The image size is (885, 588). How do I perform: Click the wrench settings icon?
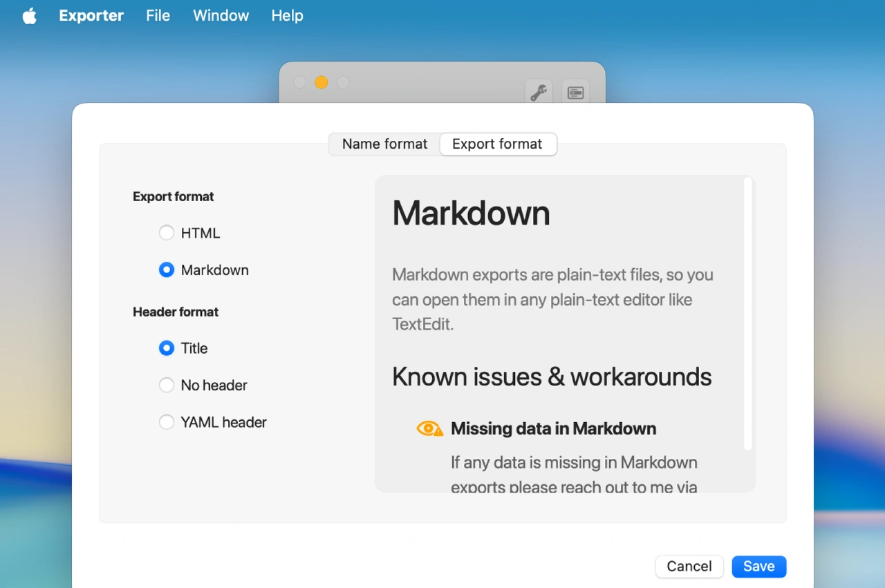pyautogui.click(x=538, y=92)
